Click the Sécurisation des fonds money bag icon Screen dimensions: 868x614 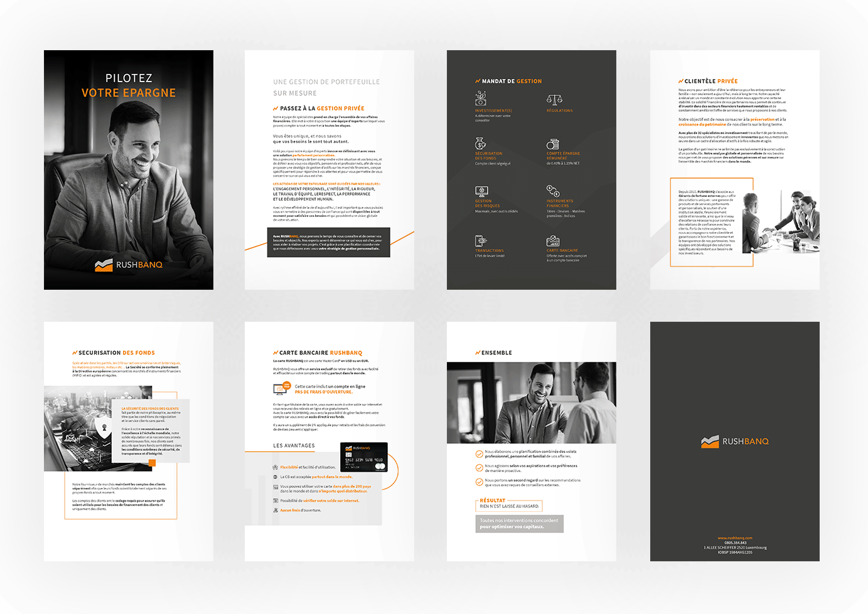pos(480,144)
